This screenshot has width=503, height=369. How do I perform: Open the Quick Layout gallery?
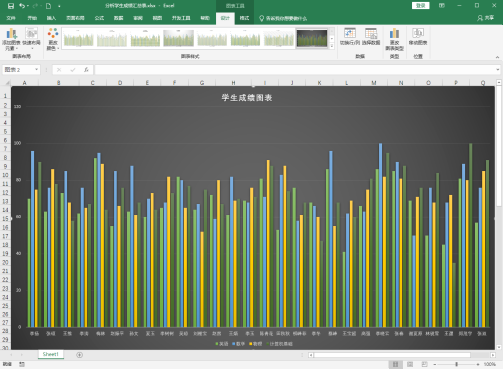tap(31, 39)
